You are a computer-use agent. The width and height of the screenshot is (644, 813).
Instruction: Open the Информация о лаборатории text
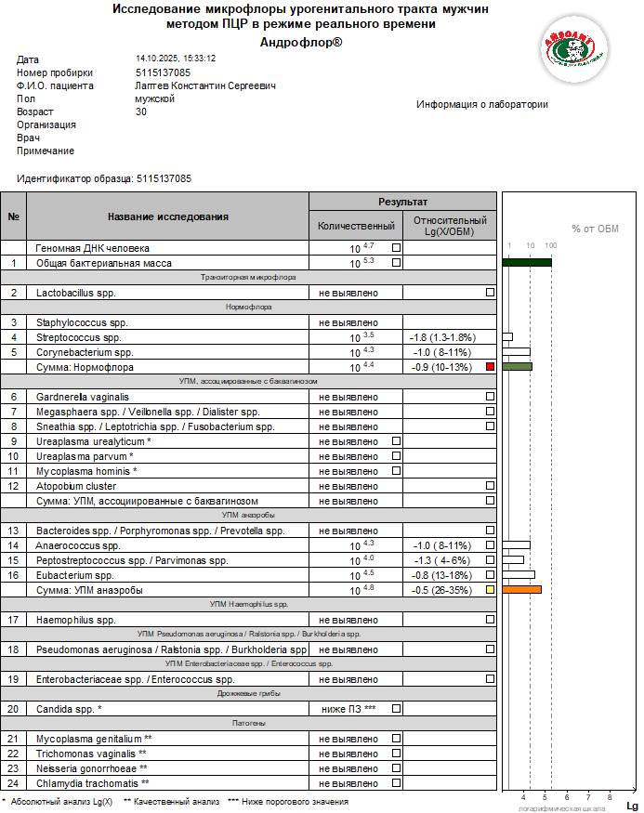click(482, 105)
